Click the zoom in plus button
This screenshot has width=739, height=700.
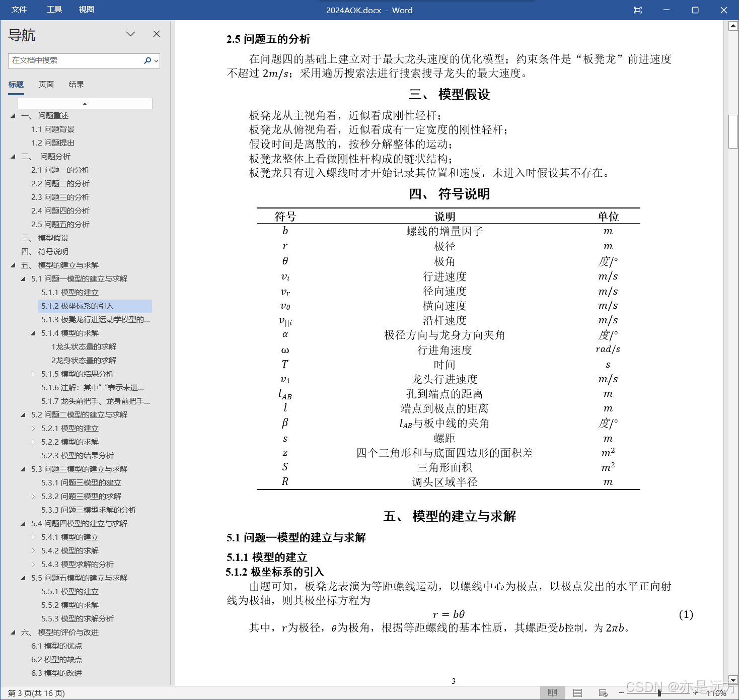click(x=697, y=693)
